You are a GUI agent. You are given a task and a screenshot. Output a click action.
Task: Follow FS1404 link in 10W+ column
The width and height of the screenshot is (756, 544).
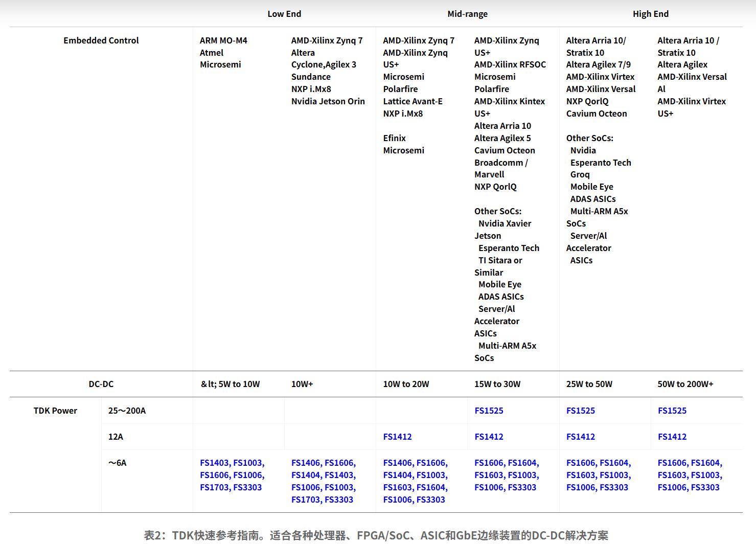[x=306, y=475]
